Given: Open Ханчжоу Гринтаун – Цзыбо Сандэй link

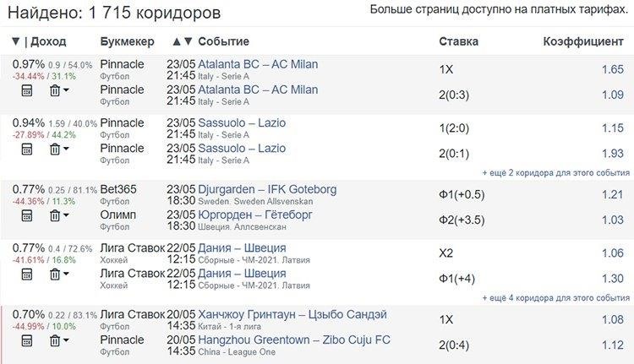Looking at the screenshot, I should [292, 314].
